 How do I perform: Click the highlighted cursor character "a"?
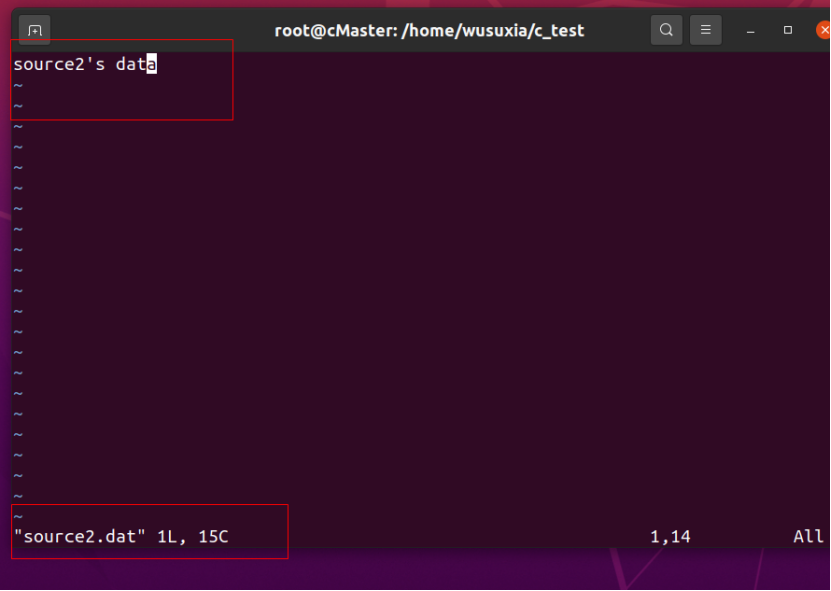click(x=152, y=64)
